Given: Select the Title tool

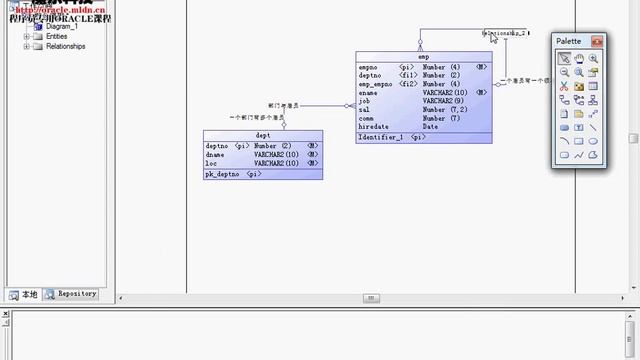Looking at the screenshot, I should click(x=564, y=128).
